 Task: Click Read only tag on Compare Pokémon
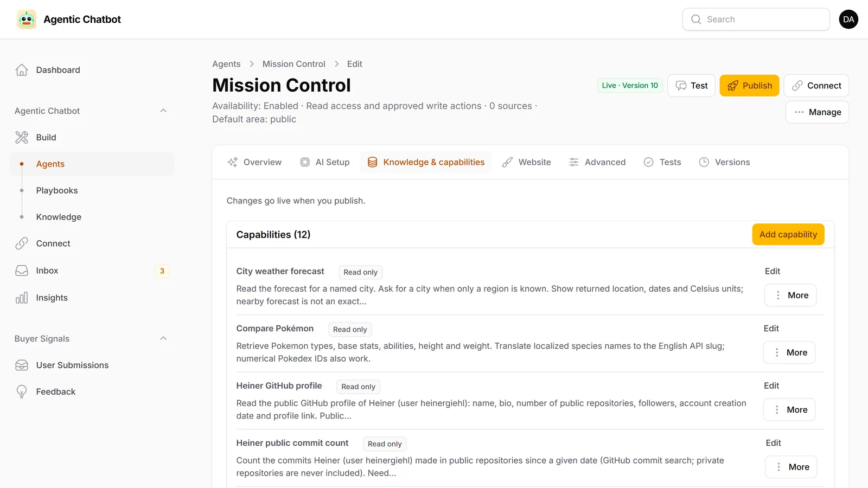[350, 330]
